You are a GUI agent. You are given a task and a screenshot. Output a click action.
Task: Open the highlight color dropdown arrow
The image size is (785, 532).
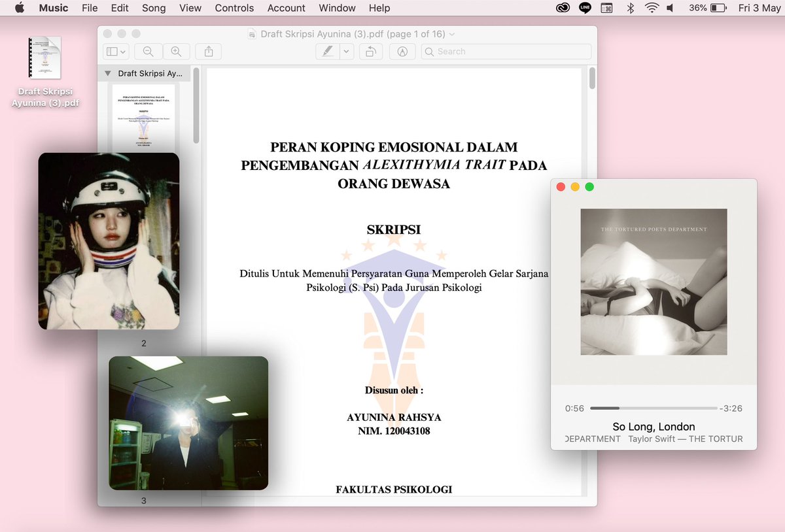click(347, 51)
